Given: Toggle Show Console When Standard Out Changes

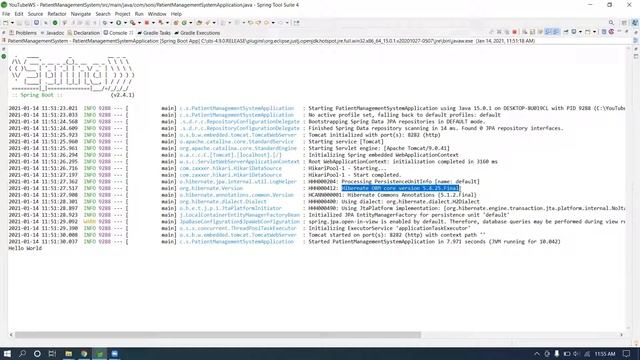Looking at the screenshot, I should pyautogui.click(x=548, y=32).
